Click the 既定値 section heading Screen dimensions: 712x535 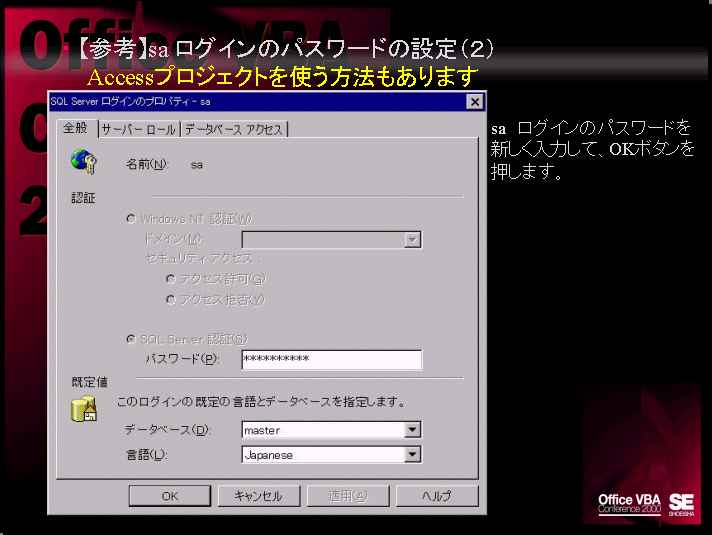pyautogui.click(x=89, y=382)
